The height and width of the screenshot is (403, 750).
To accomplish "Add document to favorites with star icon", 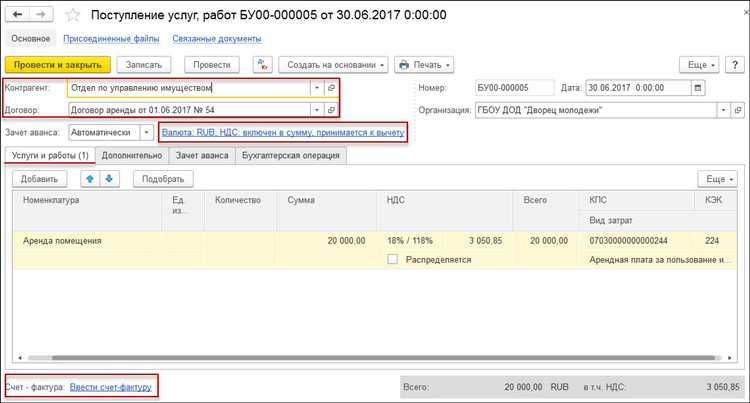I will pos(74,15).
